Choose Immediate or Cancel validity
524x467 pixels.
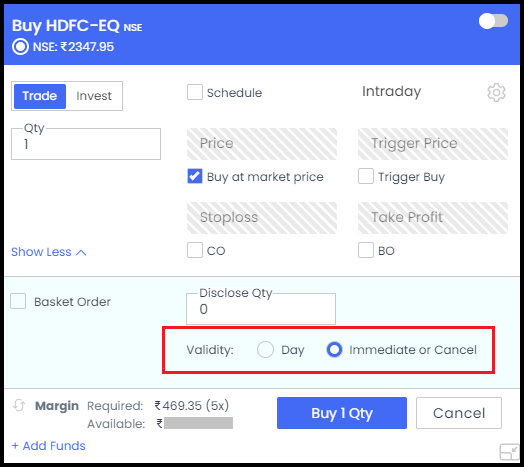pyautogui.click(x=334, y=350)
